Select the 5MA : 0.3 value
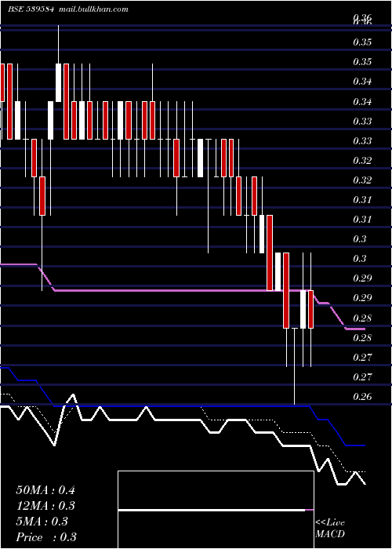This screenshot has height=549, width=392. tap(42, 522)
